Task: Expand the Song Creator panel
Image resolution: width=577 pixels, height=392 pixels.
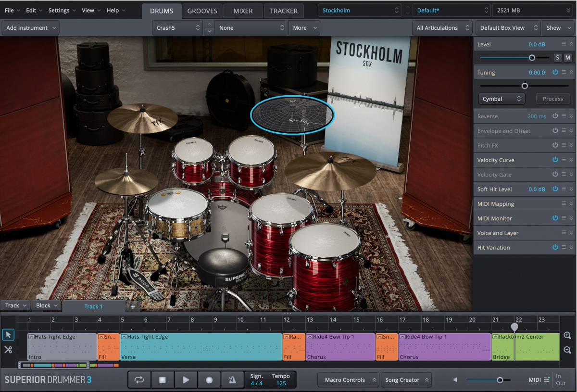Action: (406, 379)
